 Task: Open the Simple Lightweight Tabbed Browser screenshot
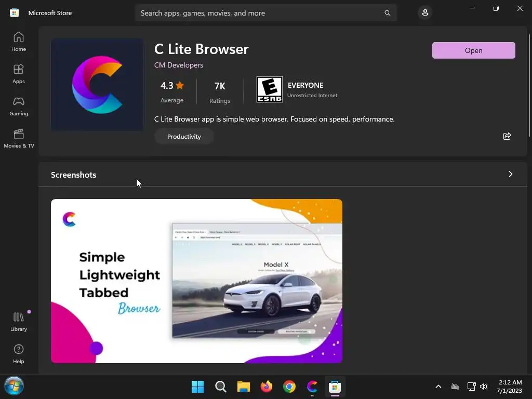[196, 281]
